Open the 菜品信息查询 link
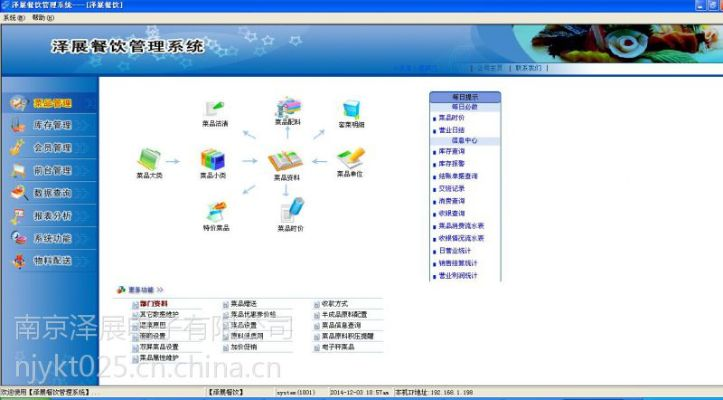723x400 pixels. [x=341, y=325]
